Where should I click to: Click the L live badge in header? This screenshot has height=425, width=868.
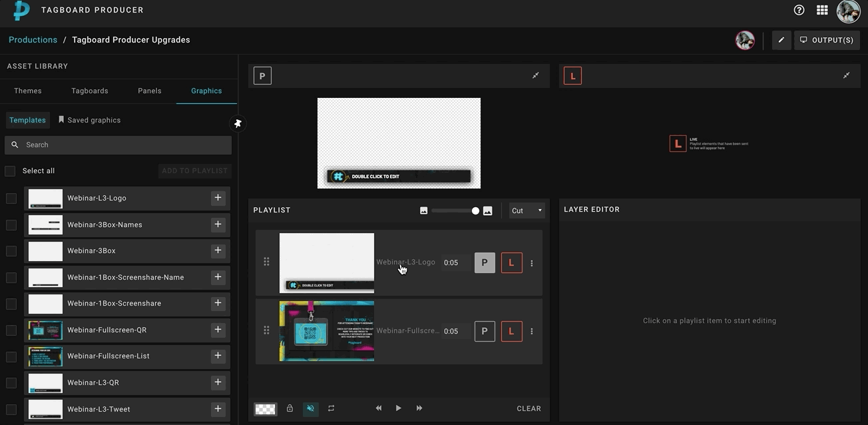coord(572,76)
